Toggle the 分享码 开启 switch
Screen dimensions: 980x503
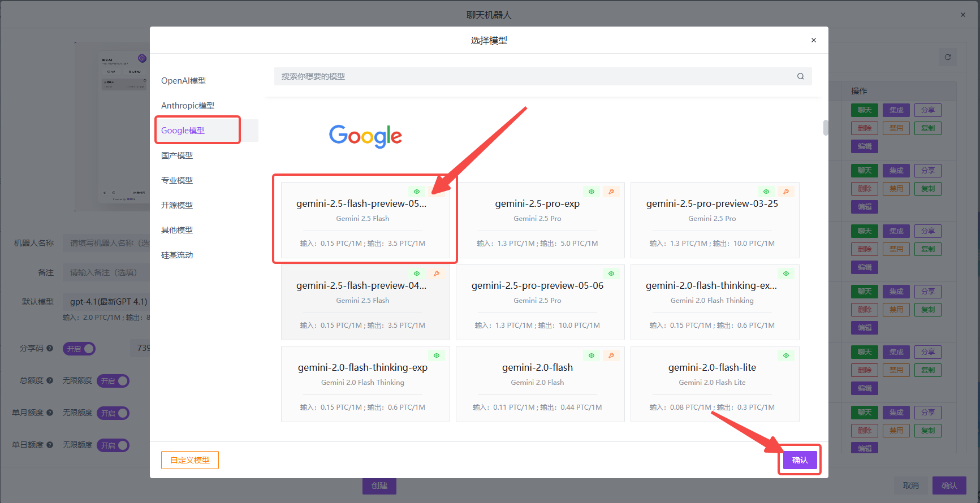[79, 349]
